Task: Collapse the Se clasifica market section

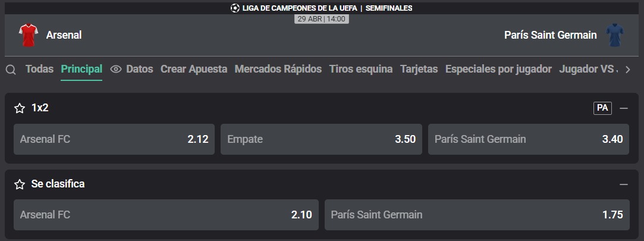Action: coord(624,184)
